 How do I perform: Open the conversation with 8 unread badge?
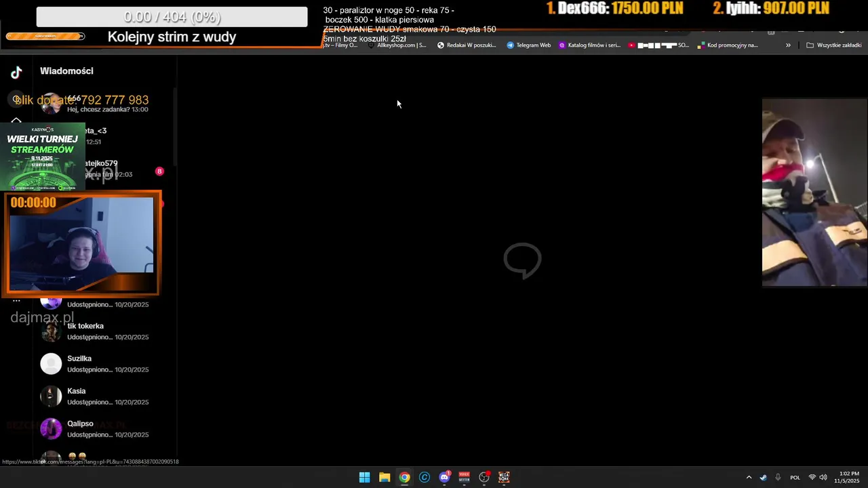[105, 169]
